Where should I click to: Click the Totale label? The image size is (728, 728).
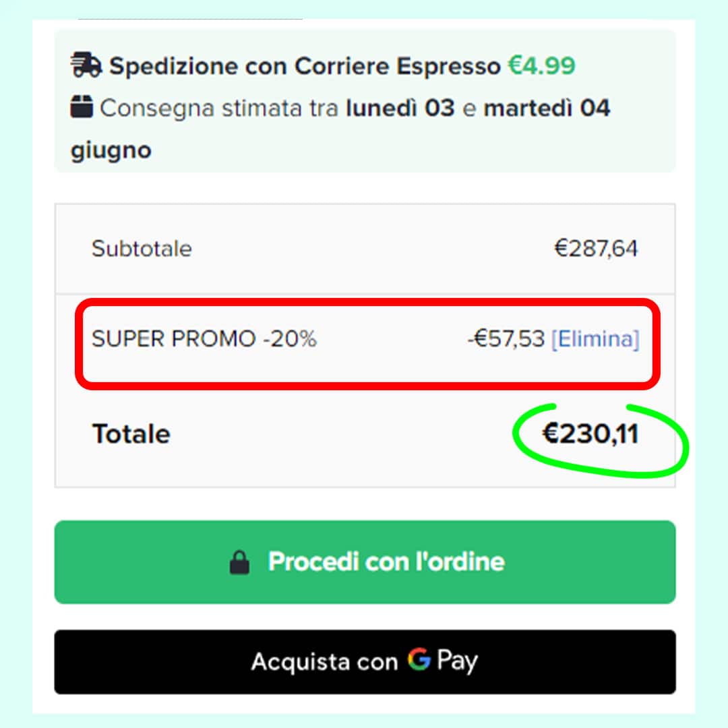tap(131, 434)
